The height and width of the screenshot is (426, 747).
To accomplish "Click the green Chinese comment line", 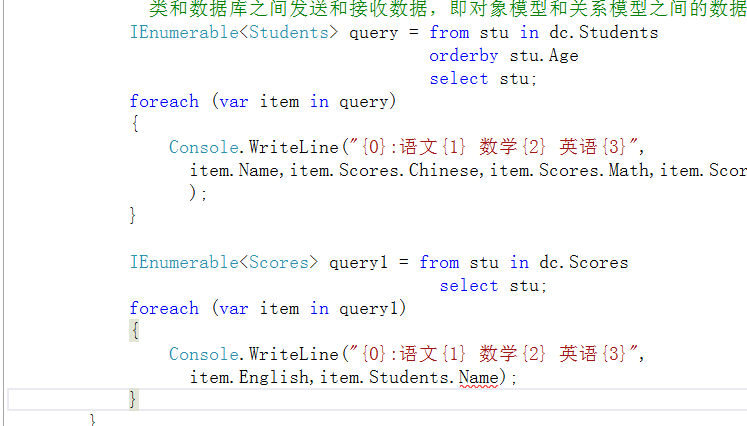I will (x=448, y=9).
